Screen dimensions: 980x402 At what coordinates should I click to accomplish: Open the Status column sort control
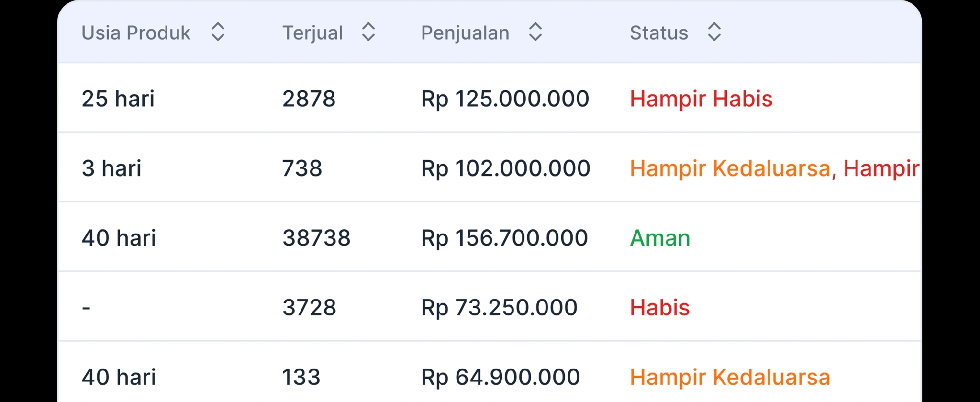point(713,32)
